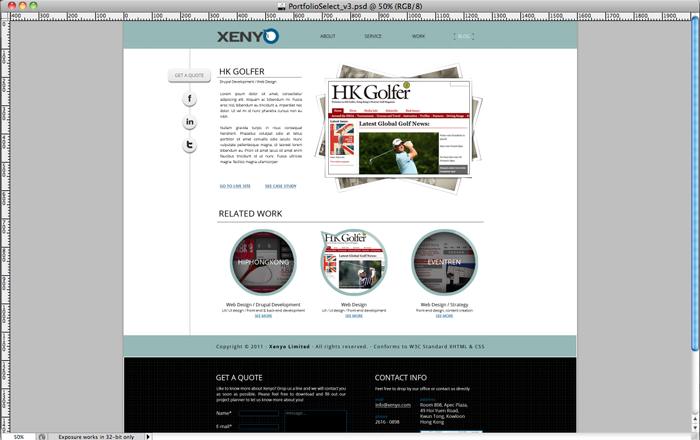Click the 'Room 808, Apec Plaza' address line
700x440 pixels.
point(444,405)
